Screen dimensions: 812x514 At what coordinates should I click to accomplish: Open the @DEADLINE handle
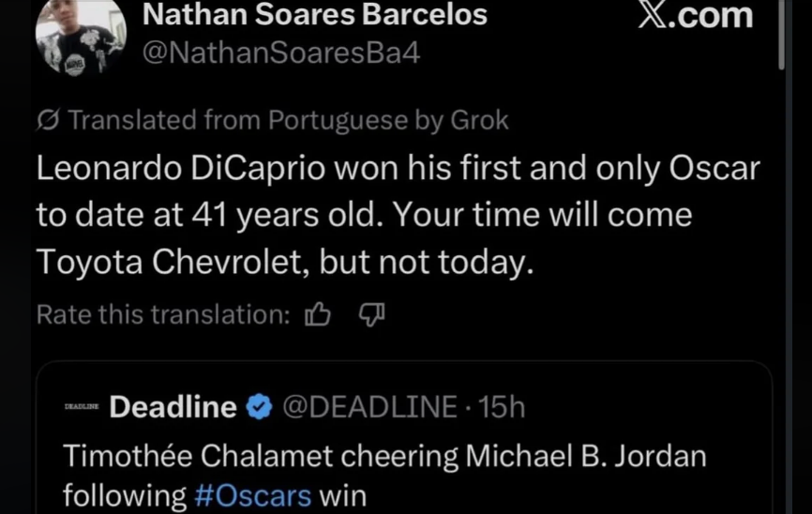[369, 407]
